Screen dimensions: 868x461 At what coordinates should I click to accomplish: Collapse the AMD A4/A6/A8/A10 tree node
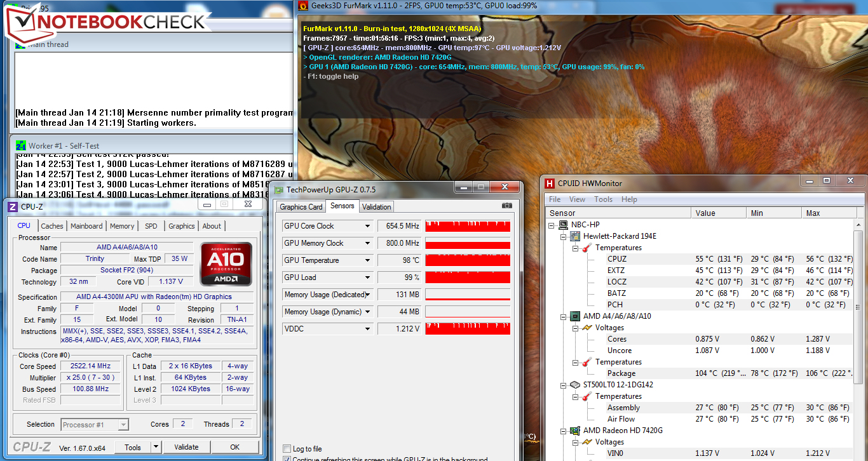coord(563,316)
